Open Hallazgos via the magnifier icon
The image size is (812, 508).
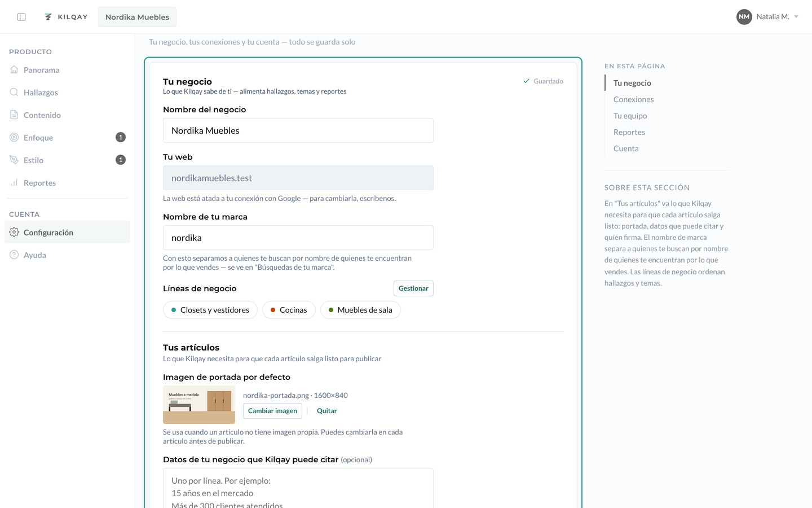14,92
